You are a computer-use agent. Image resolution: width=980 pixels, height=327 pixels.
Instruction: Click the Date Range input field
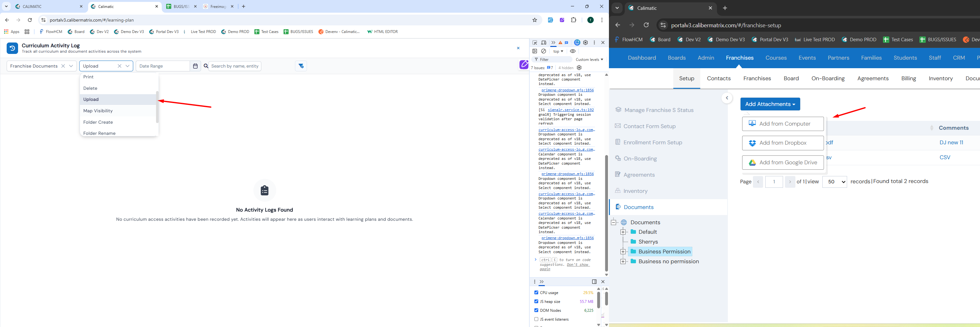[163, 66]
